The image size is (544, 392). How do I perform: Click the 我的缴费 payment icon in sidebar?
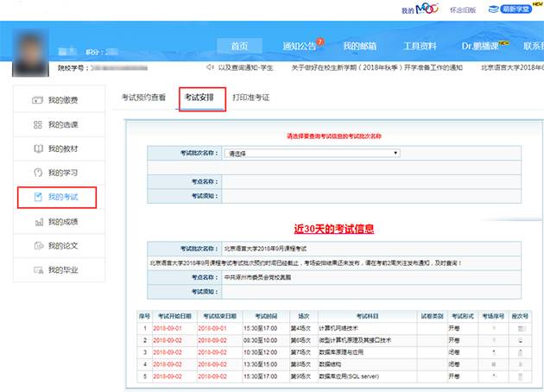(x=37, y=100)
